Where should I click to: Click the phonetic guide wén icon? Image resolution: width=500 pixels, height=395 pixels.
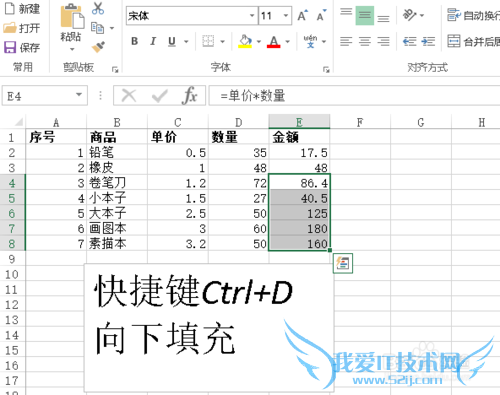tap(310, 41)
